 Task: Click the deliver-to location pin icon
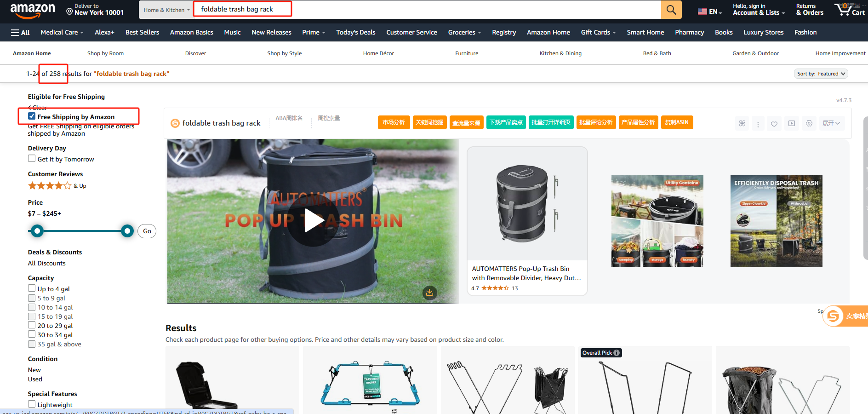69,11
